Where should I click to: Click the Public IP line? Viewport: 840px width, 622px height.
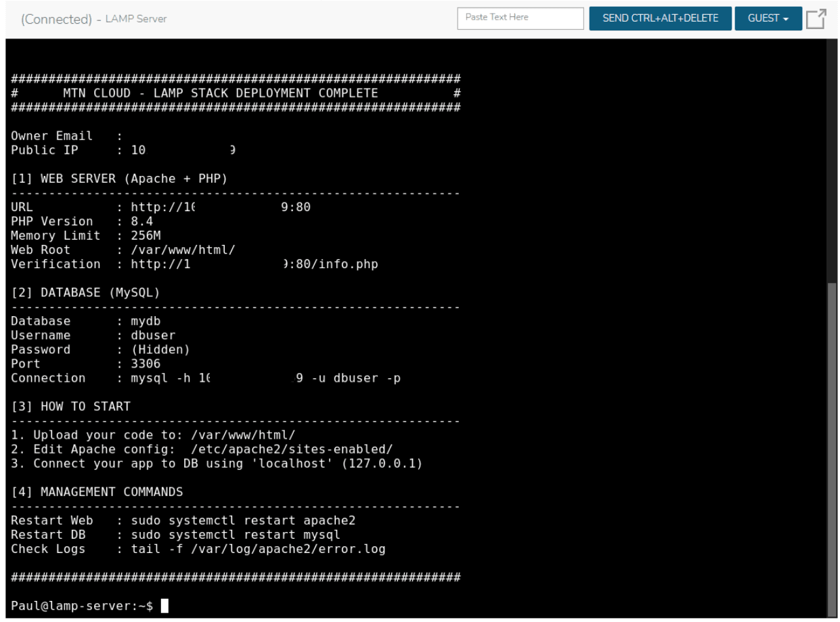pos(123,150)
